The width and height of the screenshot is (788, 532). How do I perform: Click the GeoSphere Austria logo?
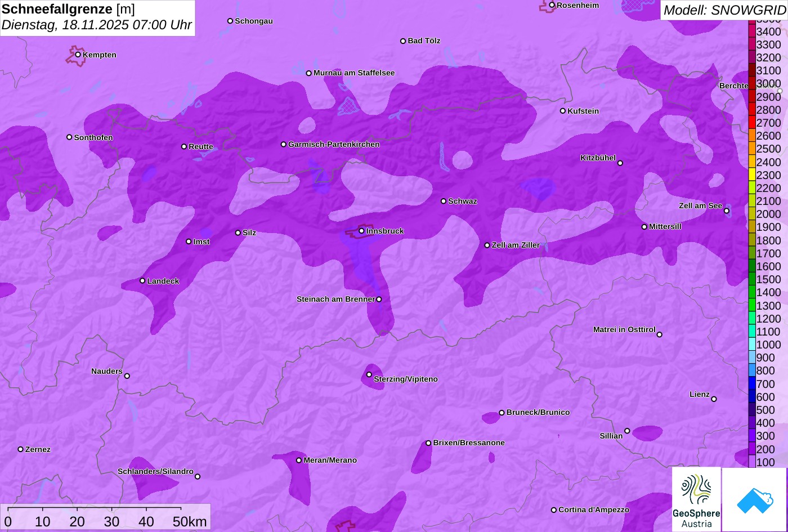click(696, 499)
